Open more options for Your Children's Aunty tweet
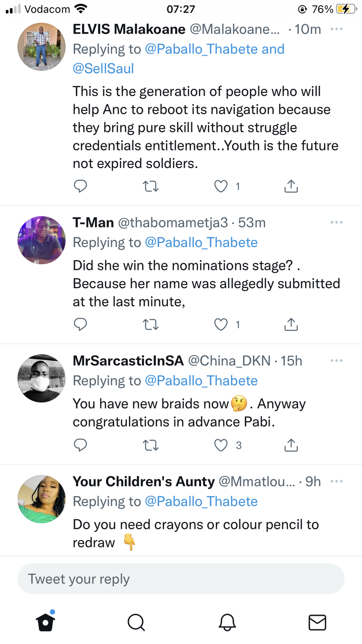The image size is (362, 644). 336,481
